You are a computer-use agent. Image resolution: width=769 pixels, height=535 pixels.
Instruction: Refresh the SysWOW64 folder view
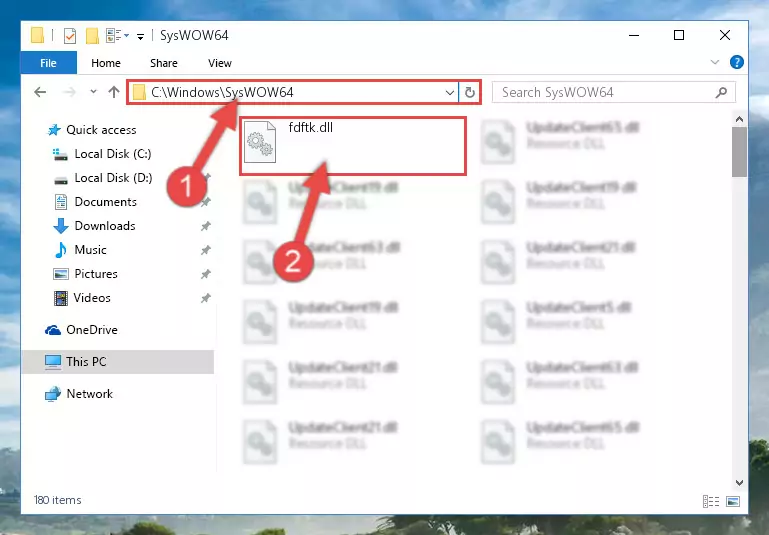pyautogui.click(x=469, y=92)
